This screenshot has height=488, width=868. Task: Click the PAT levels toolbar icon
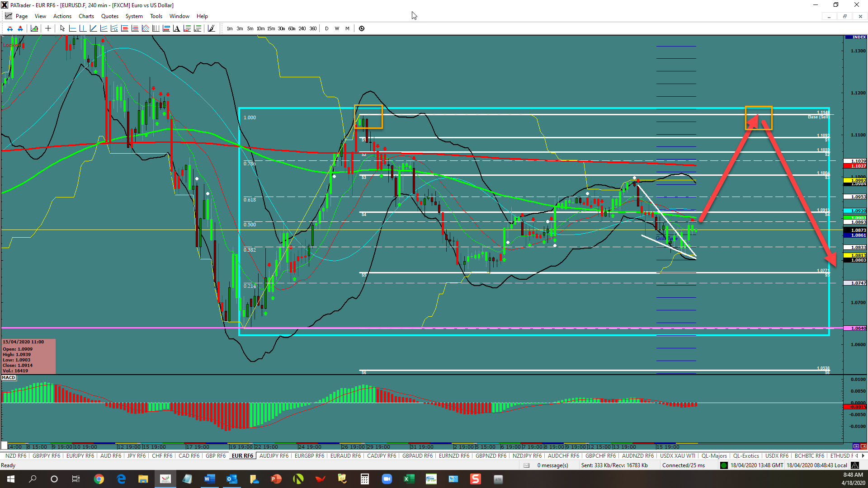click(x=187, y=28)
